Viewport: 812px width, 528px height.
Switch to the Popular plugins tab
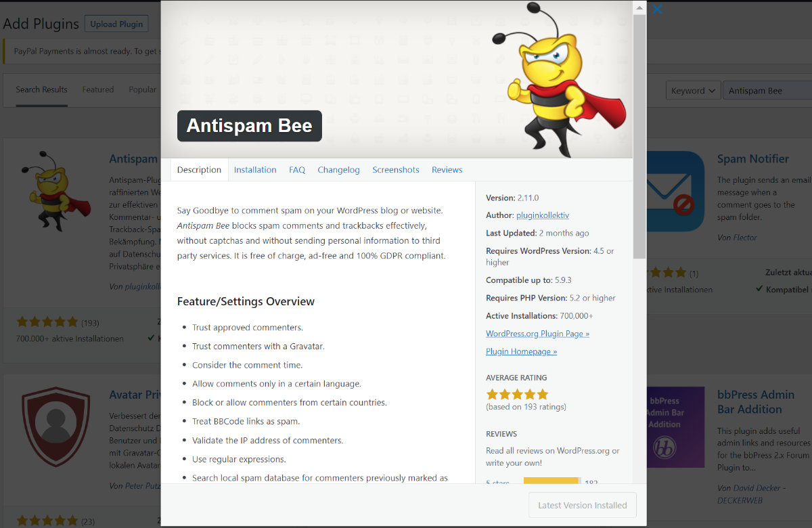pos(143,89)
